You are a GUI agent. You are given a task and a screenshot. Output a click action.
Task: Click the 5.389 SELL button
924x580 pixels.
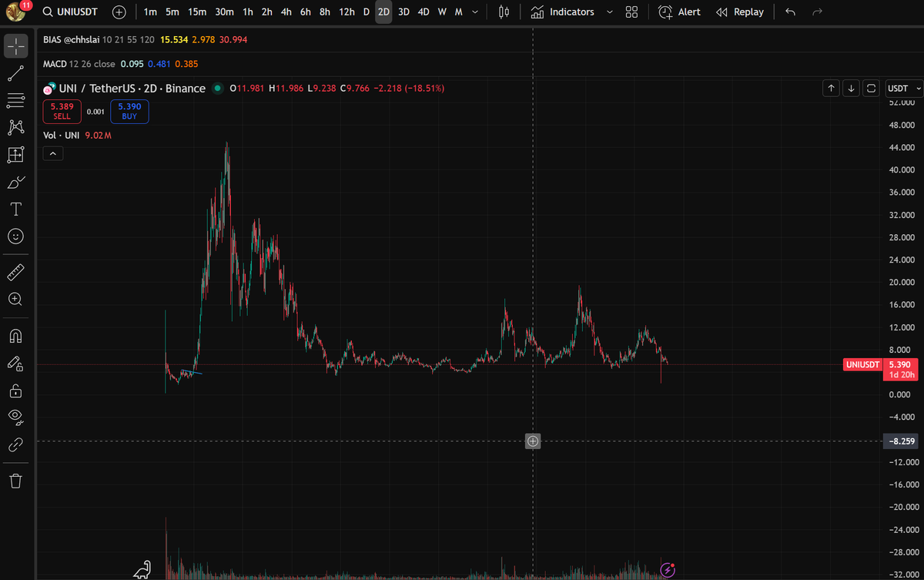pos(62,112)
